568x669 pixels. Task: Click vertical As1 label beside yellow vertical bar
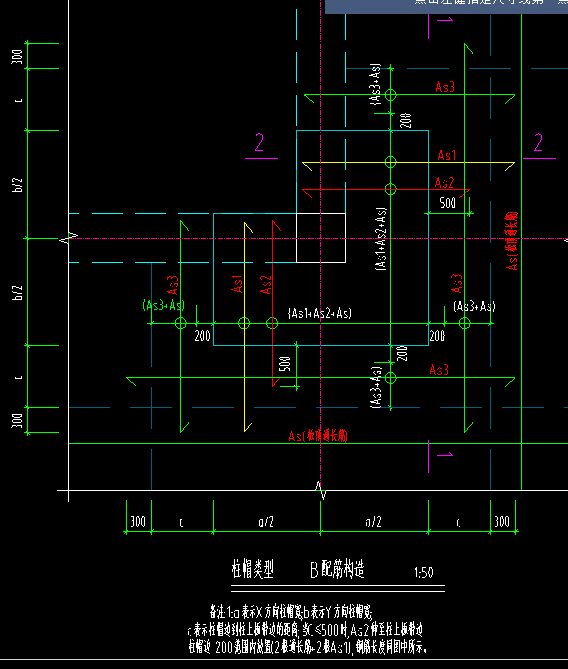click(237, 284)
